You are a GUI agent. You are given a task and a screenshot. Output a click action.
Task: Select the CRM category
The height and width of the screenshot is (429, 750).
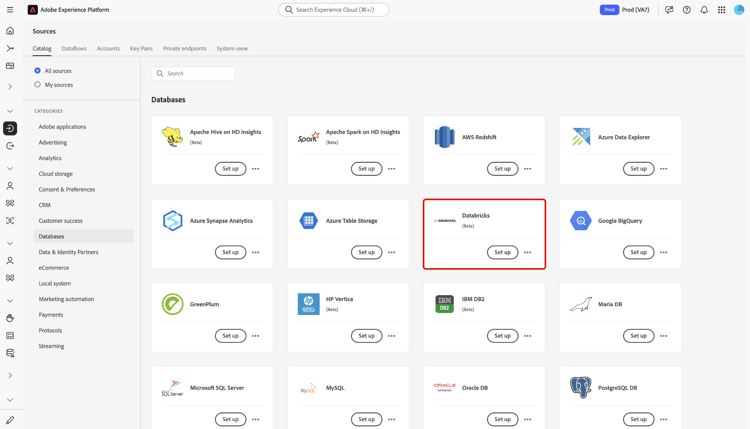[x=44, y=205]
